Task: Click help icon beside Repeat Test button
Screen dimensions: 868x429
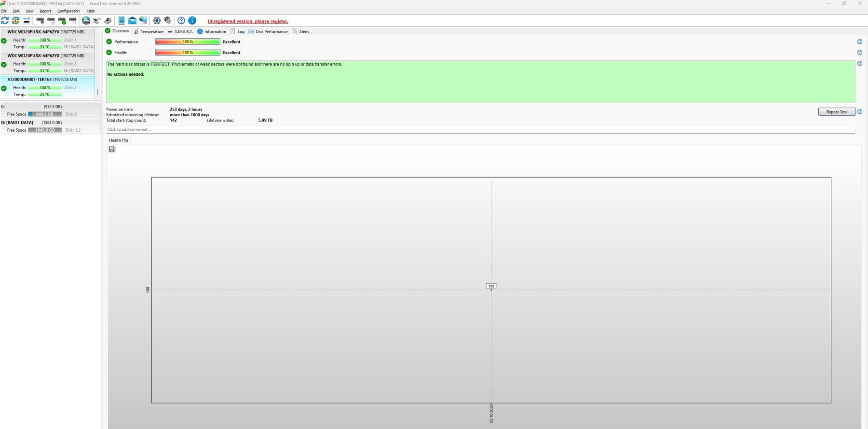Action: pyautogui.click(x=860, y=112)
